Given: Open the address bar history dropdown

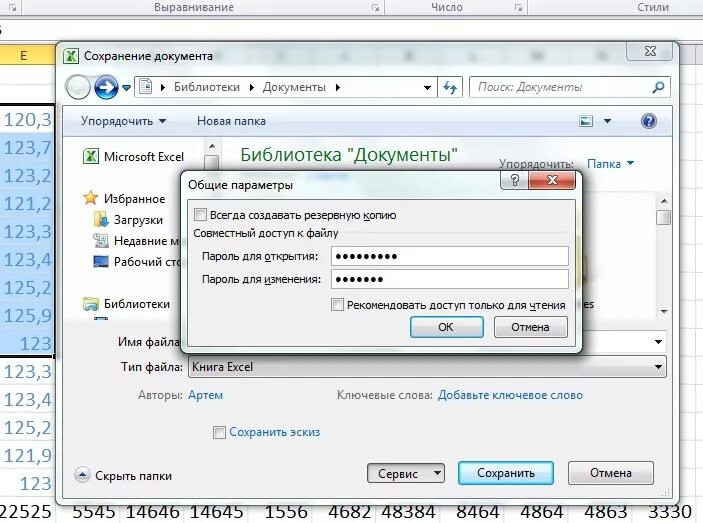Looking at the screenshot, I should click(x=427, y=87).
